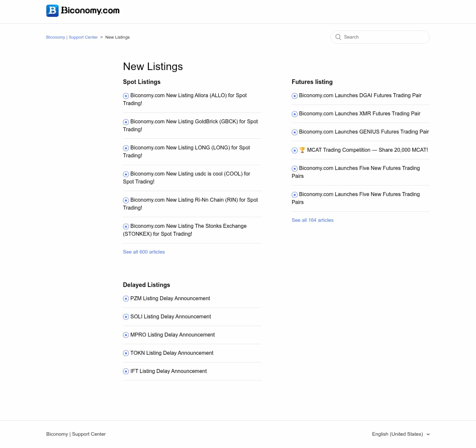The width and height of the screenshot is (476, 448).
Task: Click star icon beside Stonks Exchange listing
Action: tap(126, 226)
